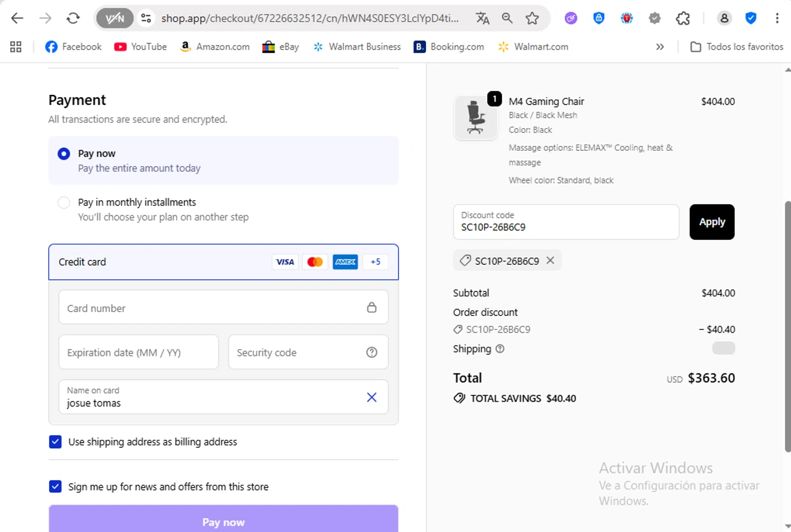Screen dimensions: 791x532
Task: Clear the Name on card field
Action: click(372, 397)
